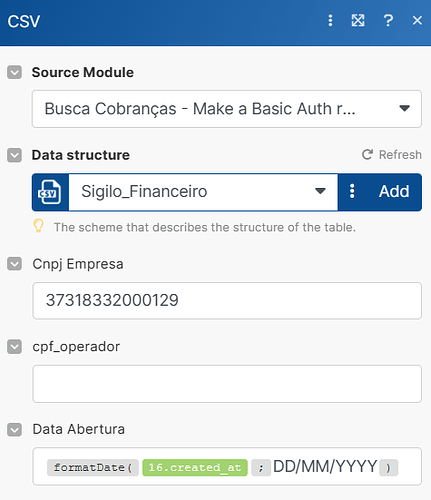Open data structure three-dot menu beside Add
The height and width of the screenshot is (500, 431).
tap(352, 191)
